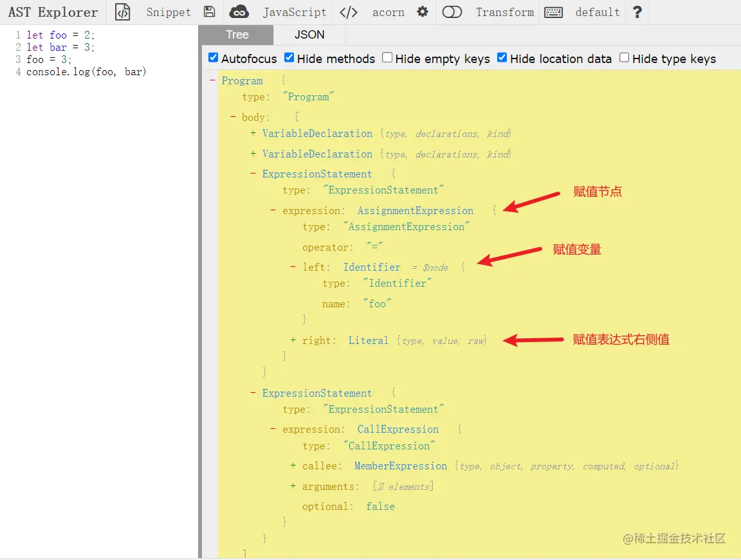Click the Program node label
The width and height of the screenshot is (741, 560).
[242, 81]
